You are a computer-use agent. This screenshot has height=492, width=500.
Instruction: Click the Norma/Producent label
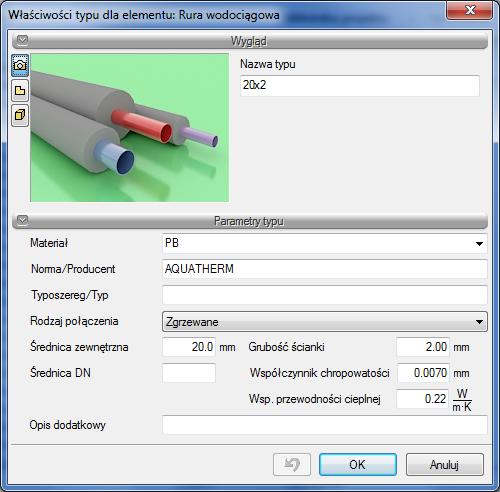coord(73,269)
